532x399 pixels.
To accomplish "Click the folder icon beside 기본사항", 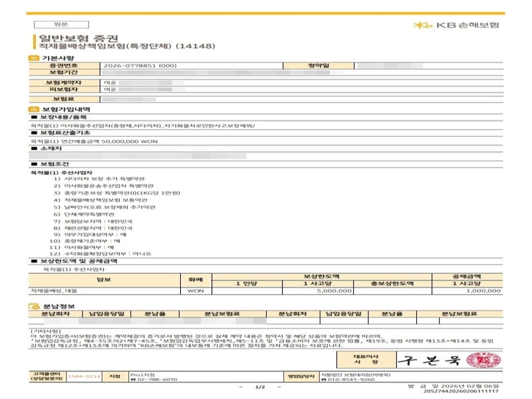I will (x=33, y=58).
